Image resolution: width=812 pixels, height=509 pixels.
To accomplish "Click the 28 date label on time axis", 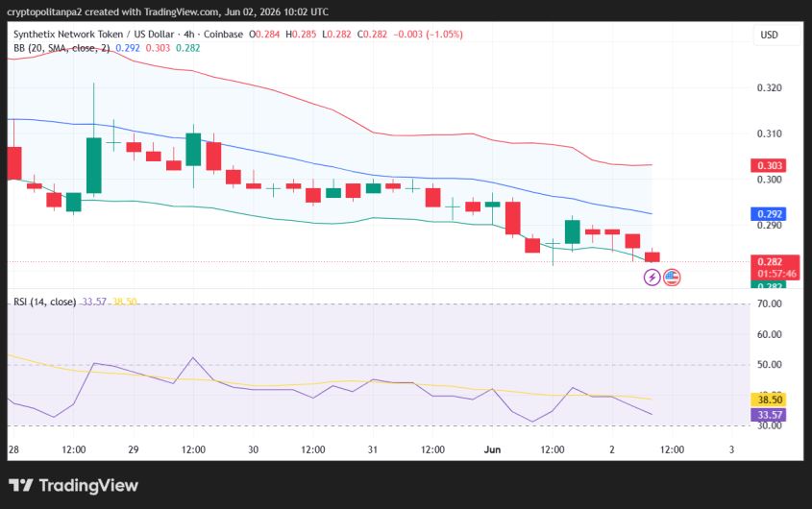I will click(14, 449).
